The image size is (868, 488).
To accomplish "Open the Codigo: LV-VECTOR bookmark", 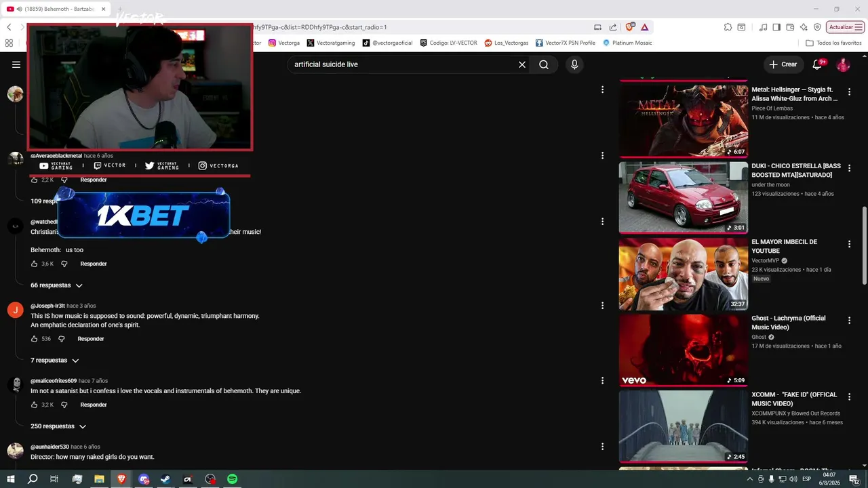I will 448,43.
